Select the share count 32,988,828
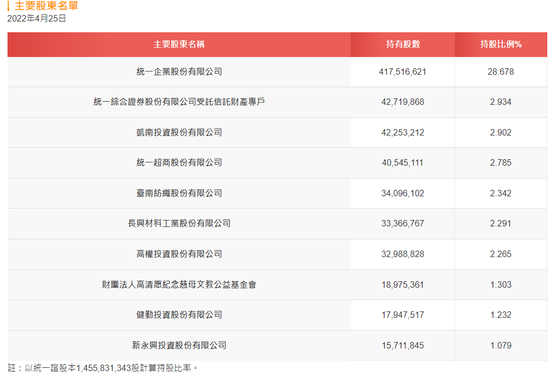Viewport: 550px width, 377px height. 403,254
